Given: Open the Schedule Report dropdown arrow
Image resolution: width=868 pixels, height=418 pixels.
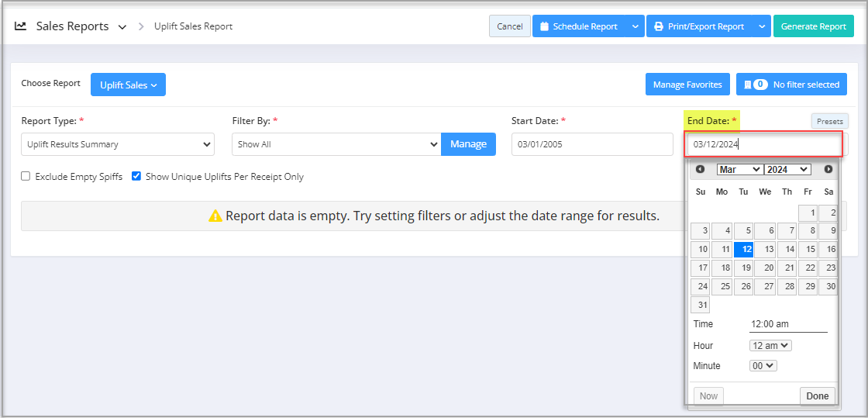Looking at the screenshot, I should coord(635,26).
